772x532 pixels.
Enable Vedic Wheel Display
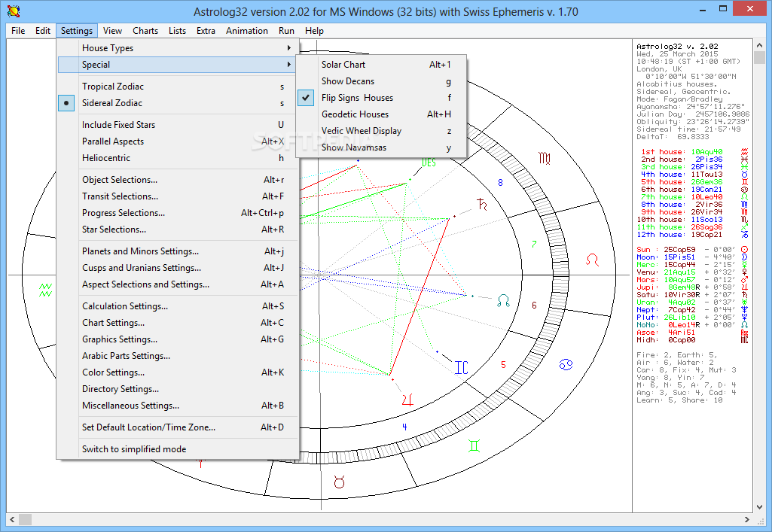tap(381, 131)
